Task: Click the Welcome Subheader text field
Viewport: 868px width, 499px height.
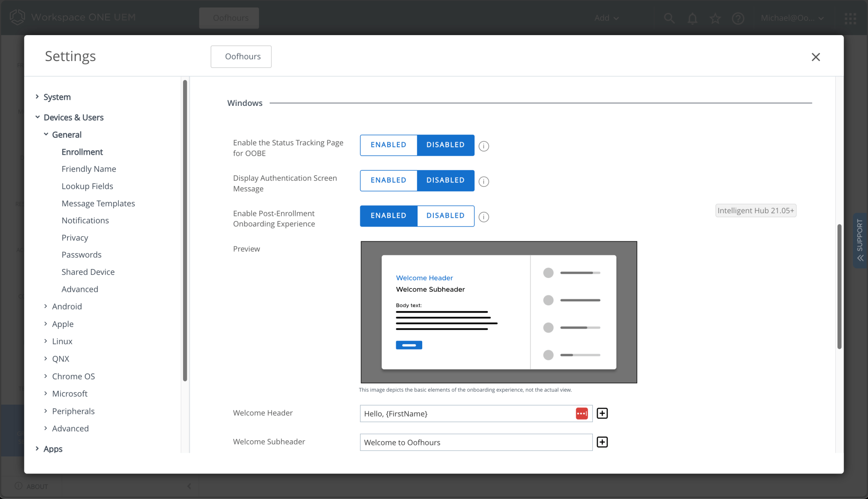Action: click(x=475, y=442)
